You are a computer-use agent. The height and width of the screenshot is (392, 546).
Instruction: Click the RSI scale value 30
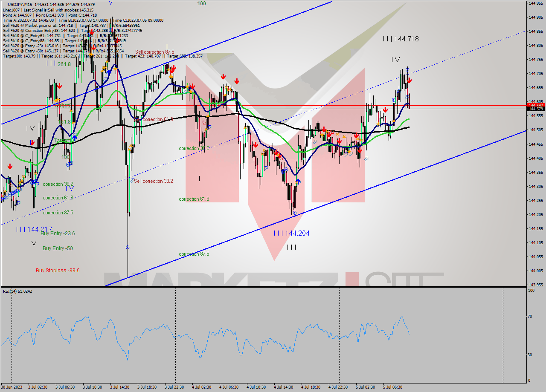pyautogui.click(x=531, y=355)
